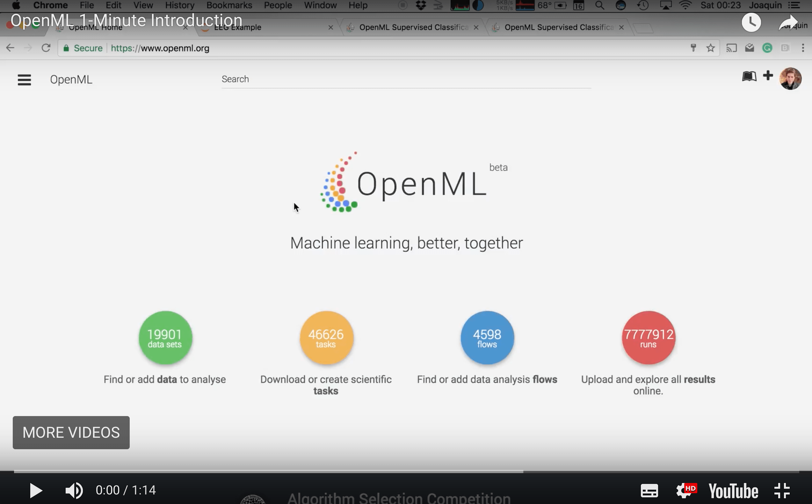Toggle subtitles/closed captions
The image size is (812, 504).
649,491
